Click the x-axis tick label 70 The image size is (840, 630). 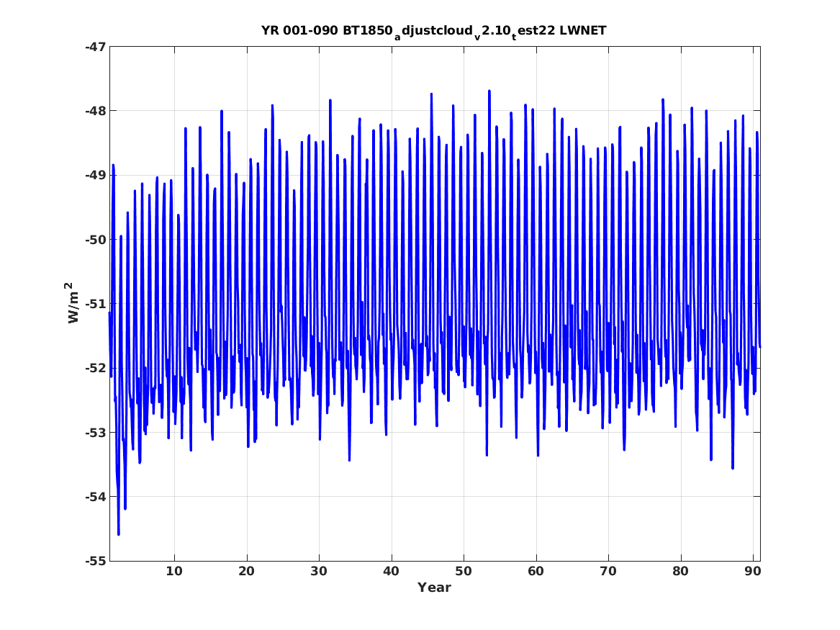[x=608, y=572]
